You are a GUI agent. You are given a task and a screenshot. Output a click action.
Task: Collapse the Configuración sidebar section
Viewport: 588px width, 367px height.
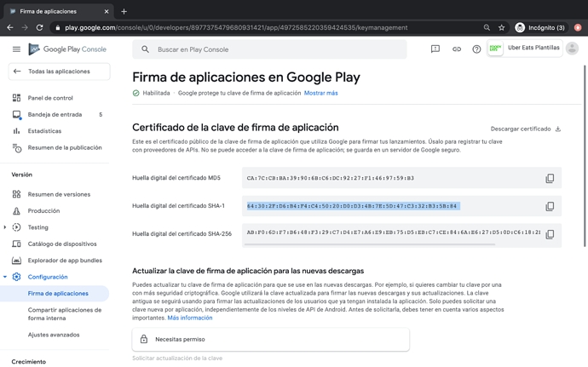click(x=5, y=277)
